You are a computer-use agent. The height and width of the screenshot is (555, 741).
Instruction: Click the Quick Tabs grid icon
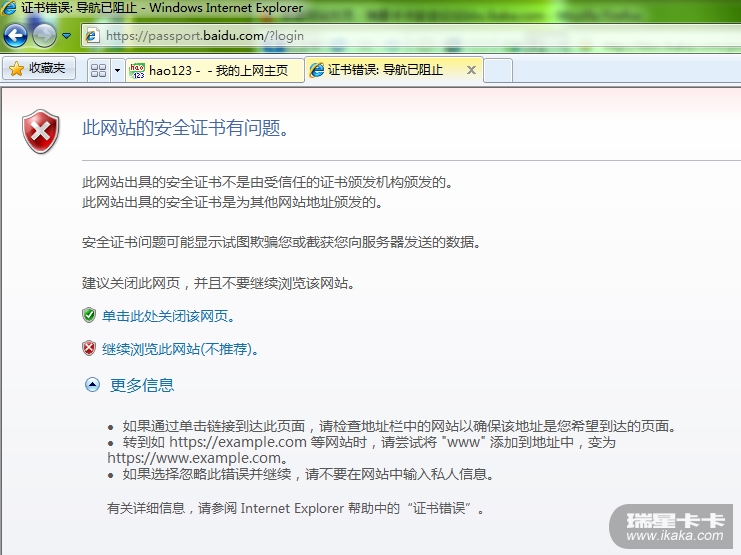[x=98, y=70]
